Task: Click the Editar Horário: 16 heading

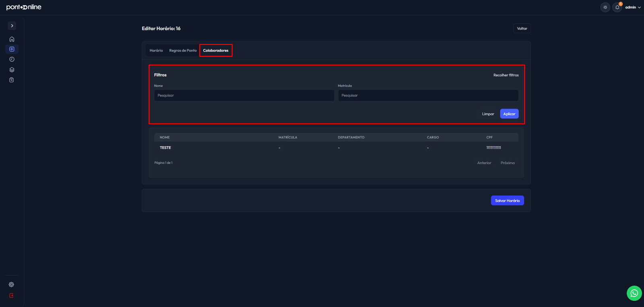Action: pos(161,29)
